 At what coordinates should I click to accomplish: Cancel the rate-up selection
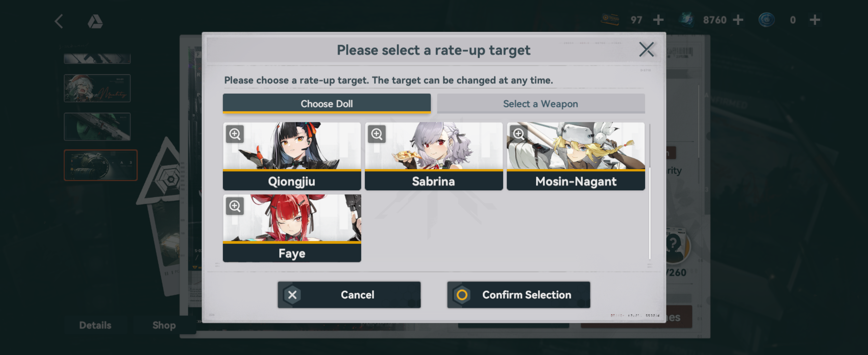click(x=349, y=295)
